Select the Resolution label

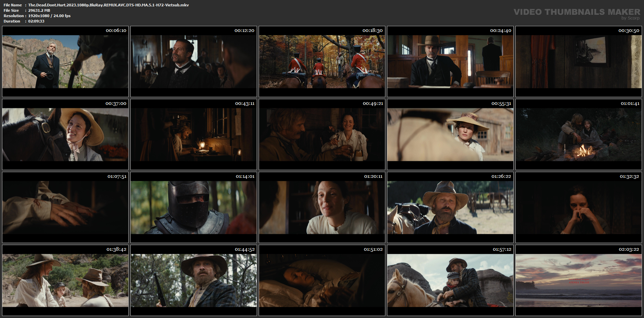13,16
